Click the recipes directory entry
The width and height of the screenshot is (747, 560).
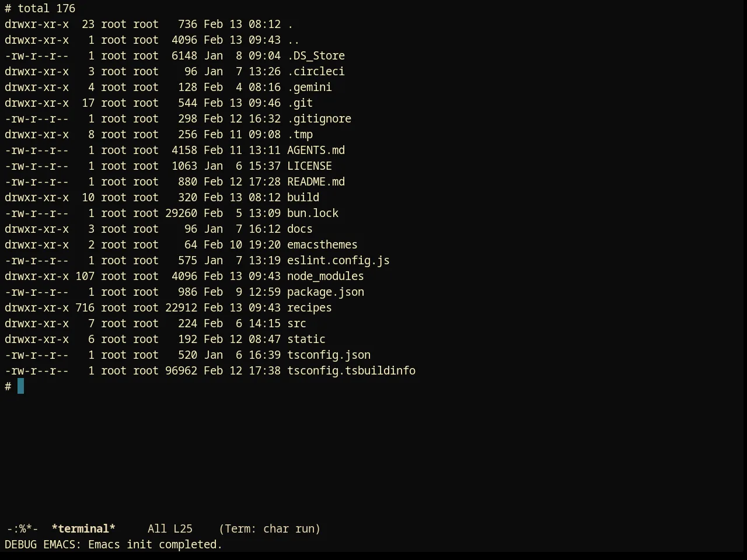309,307
